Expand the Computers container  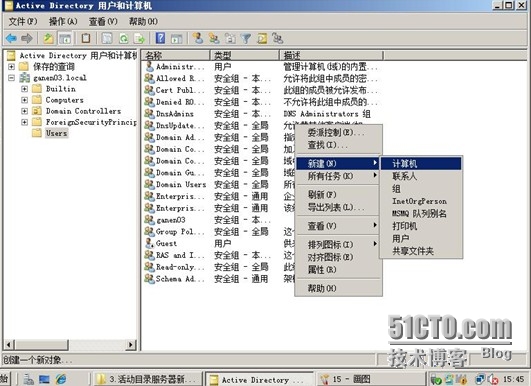pos(24,100)
